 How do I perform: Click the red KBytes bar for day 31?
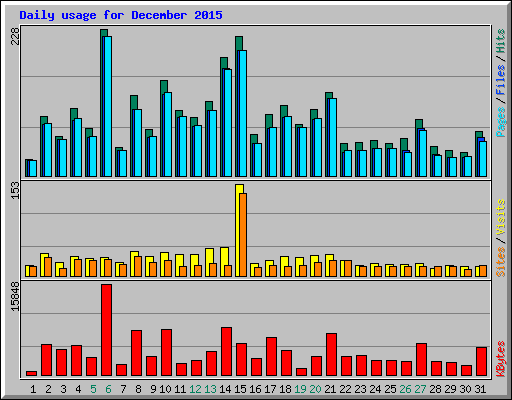482,362
